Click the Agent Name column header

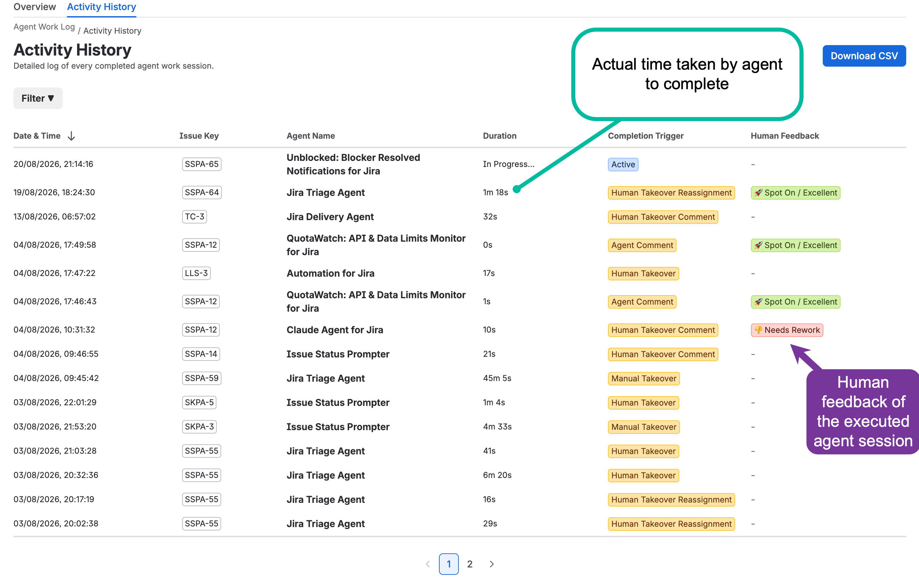[x=311, y=136]
